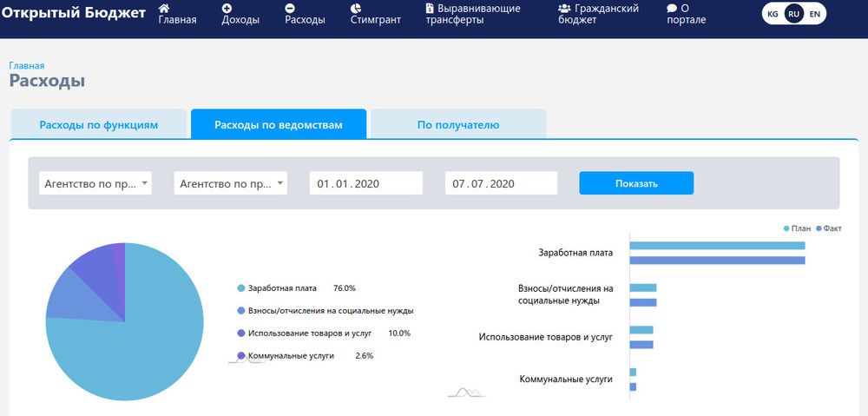
Task: Switch language to EN
Action: [814, 14]
